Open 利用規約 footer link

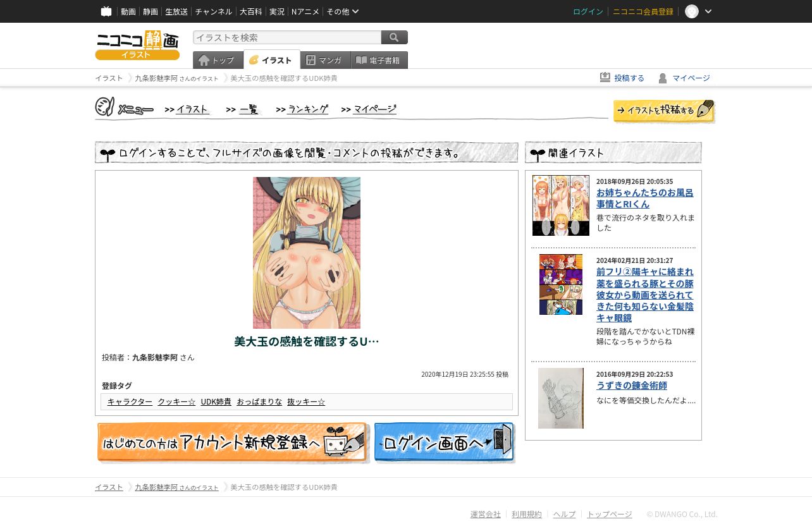(x=527, y=515)
